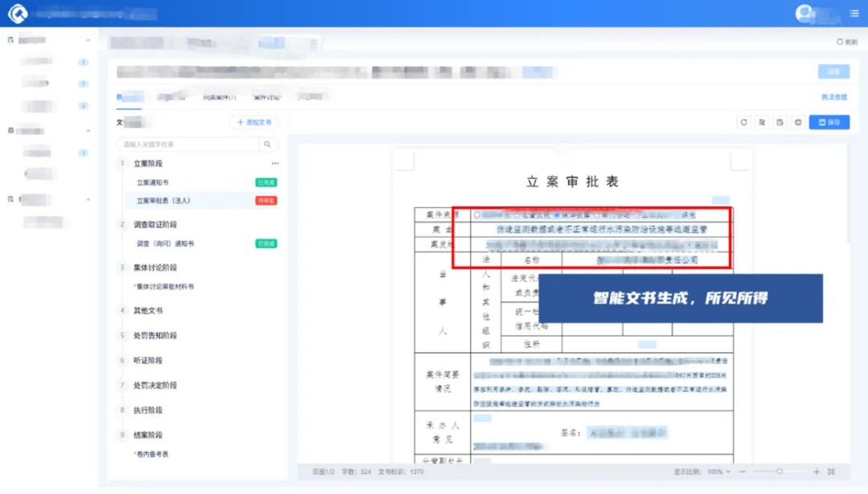Screen dimensions: 868x494
Task: Click the keyword search input field
Action: (187, 145)
